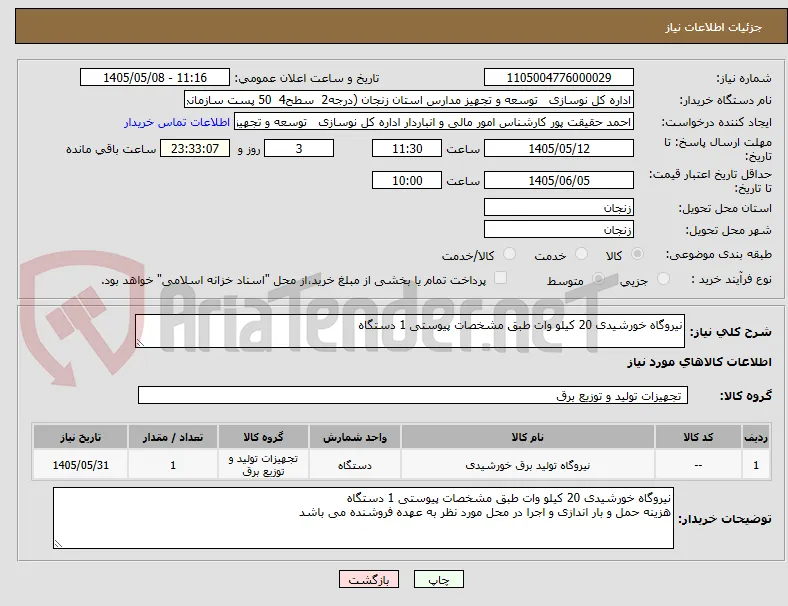Image resolution: width=788 pixels, height=606 pixels.
Task: Click the delivery province field زنجان
Action: pyautogui.click(x=559, y=208)
